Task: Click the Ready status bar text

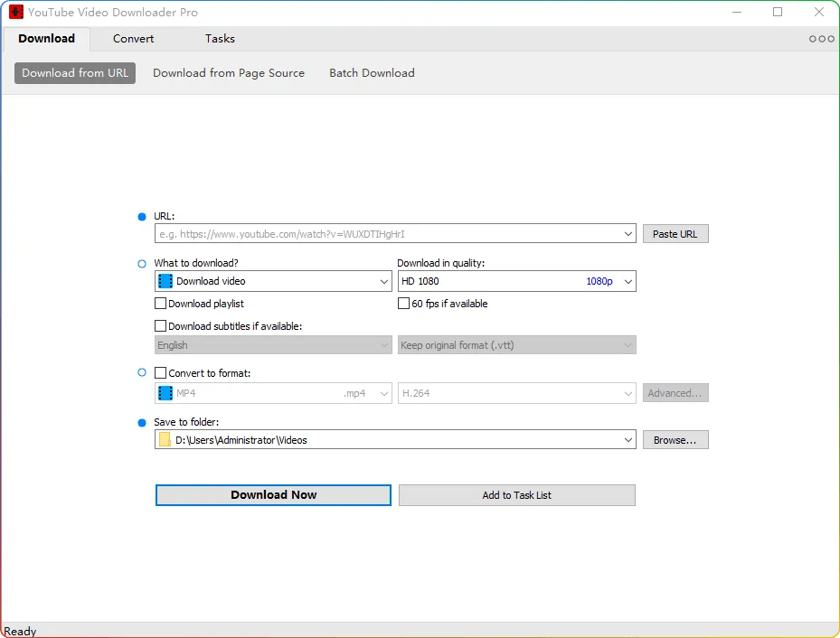Action: point(21,631)
